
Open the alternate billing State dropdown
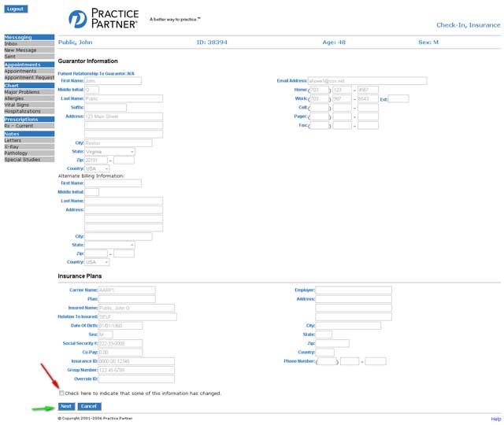tap(109, 245)
